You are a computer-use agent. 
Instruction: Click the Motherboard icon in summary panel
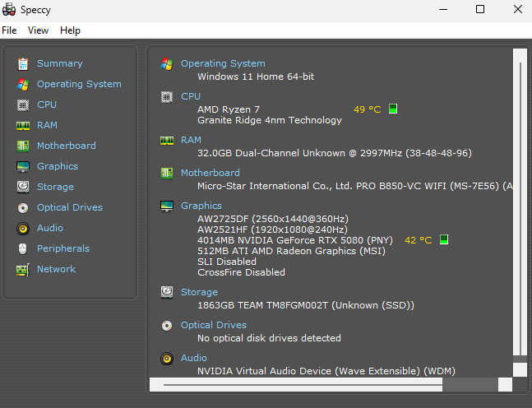point(167,174)
